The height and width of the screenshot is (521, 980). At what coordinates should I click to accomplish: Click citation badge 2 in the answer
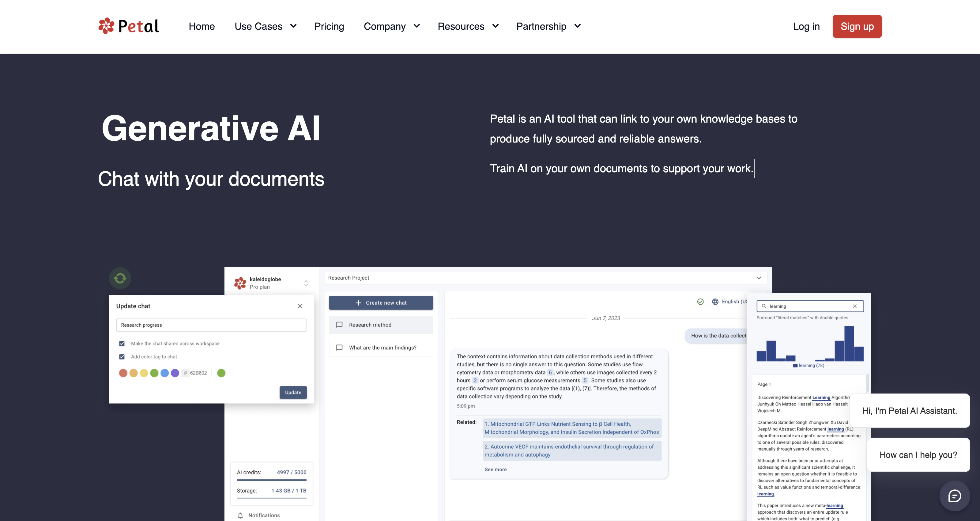[x=475, y=380]
